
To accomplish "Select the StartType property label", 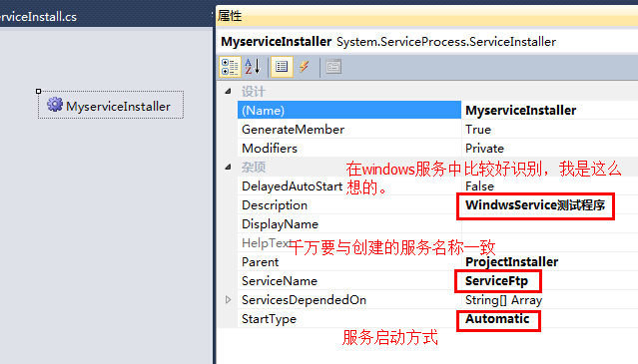I will click(x=269, y=319).
